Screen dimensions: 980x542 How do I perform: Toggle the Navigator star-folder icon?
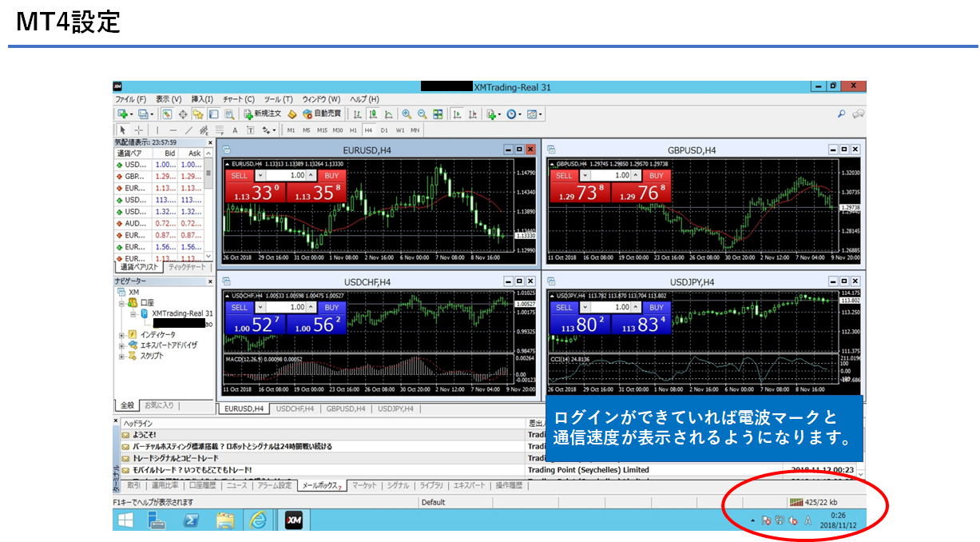[198, 114]
